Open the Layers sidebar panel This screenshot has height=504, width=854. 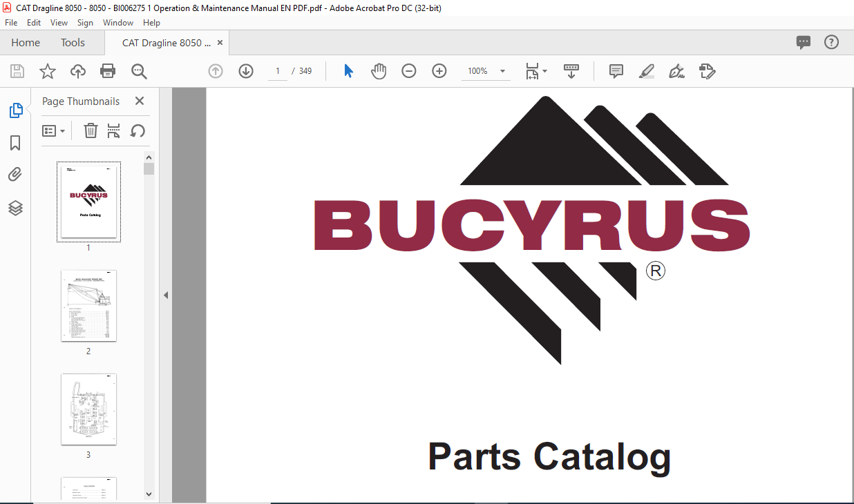click(15, 208)
